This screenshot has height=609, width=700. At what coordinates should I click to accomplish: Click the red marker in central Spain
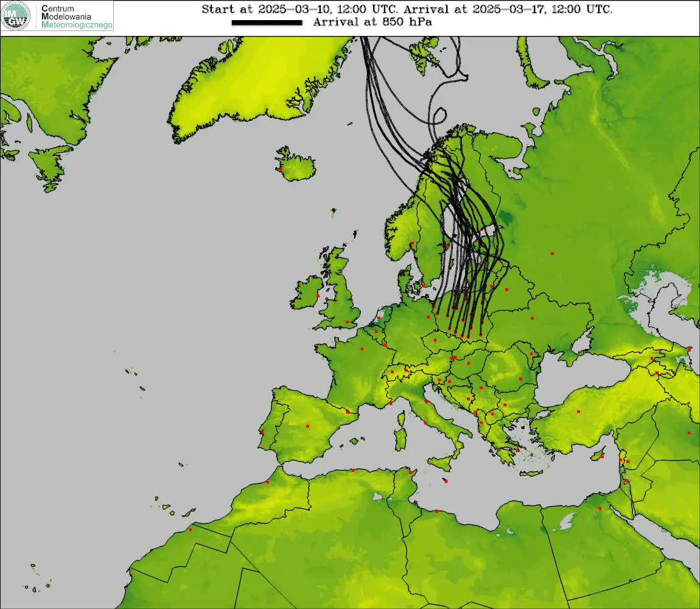pyautogui.click(x=307, y=426)
